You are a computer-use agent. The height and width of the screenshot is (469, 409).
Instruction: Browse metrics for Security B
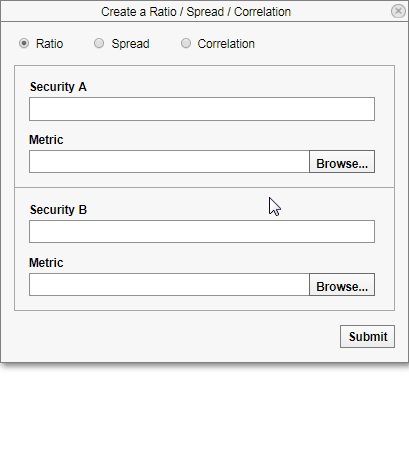pyautogui.click(x=342, y=285)
